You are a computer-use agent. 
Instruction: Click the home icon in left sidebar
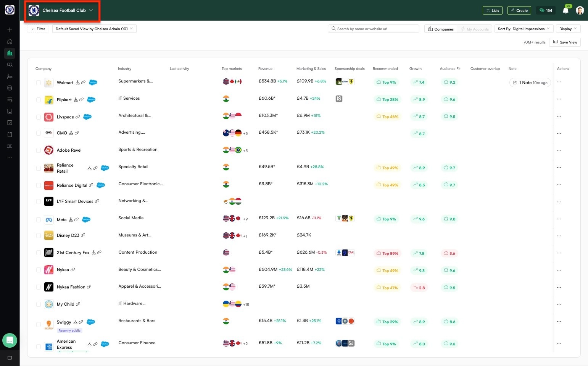point(10,41)
